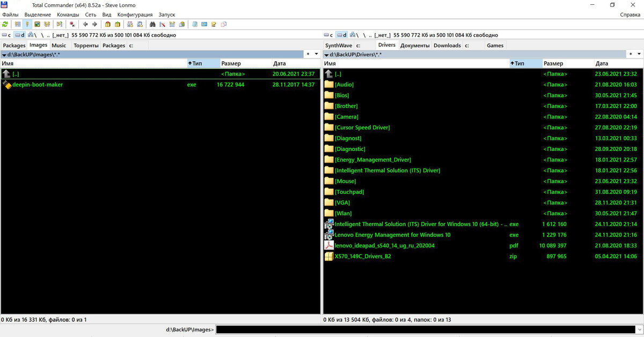Viewport: 644px width, 337px height.
Task: Click the refresh (reread source) toolbar icon
Action: pos(5,24)
